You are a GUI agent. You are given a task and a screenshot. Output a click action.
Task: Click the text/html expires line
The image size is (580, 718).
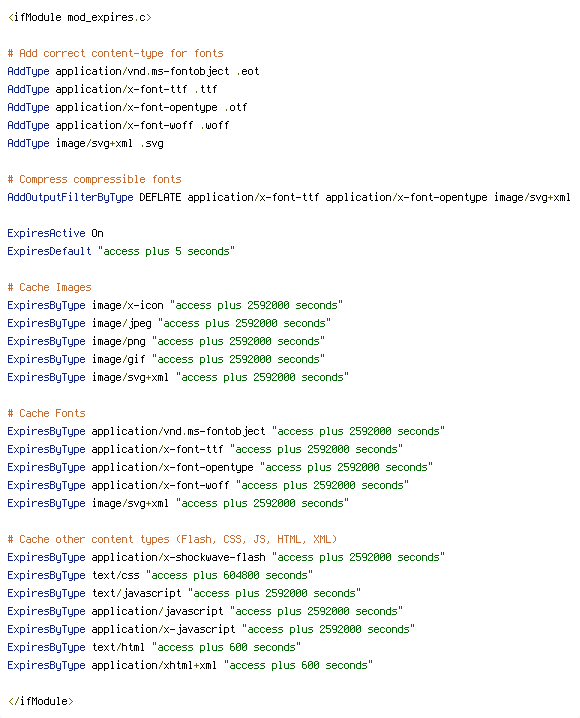point(154,647)
